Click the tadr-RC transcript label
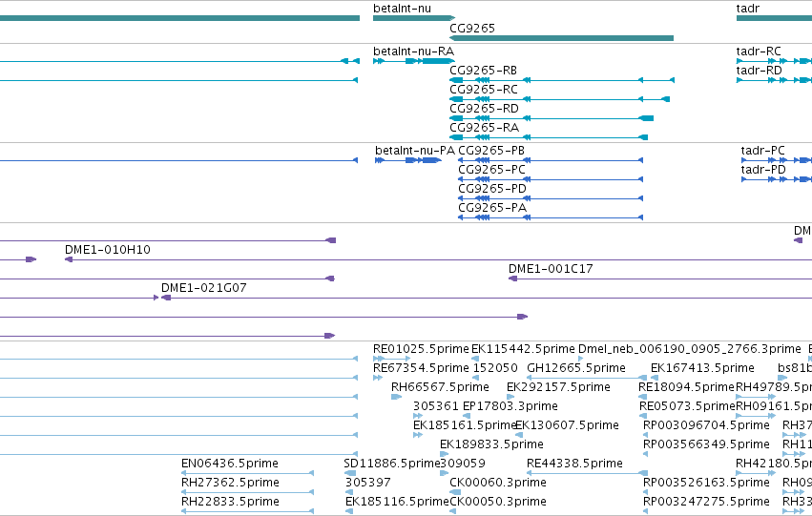The width and height of the screenshot is (812, 516). (759, 52)
